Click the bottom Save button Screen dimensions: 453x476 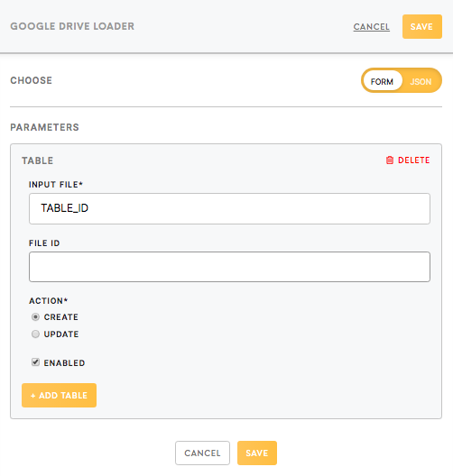tap(257, 453)
